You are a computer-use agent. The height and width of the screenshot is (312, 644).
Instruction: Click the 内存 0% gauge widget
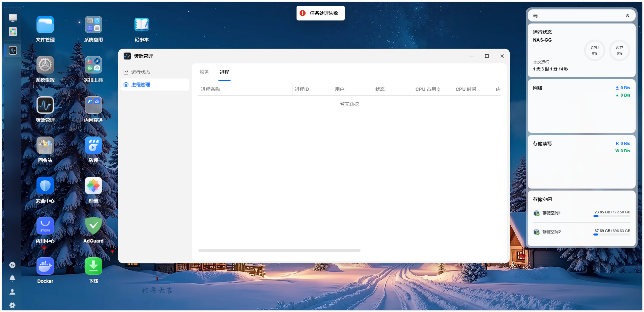(620, 51)
